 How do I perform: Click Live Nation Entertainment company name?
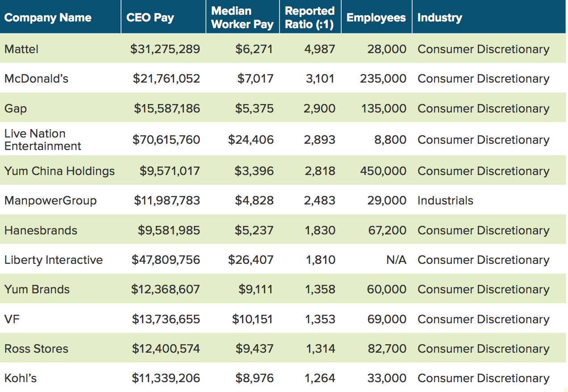(43, 140)
